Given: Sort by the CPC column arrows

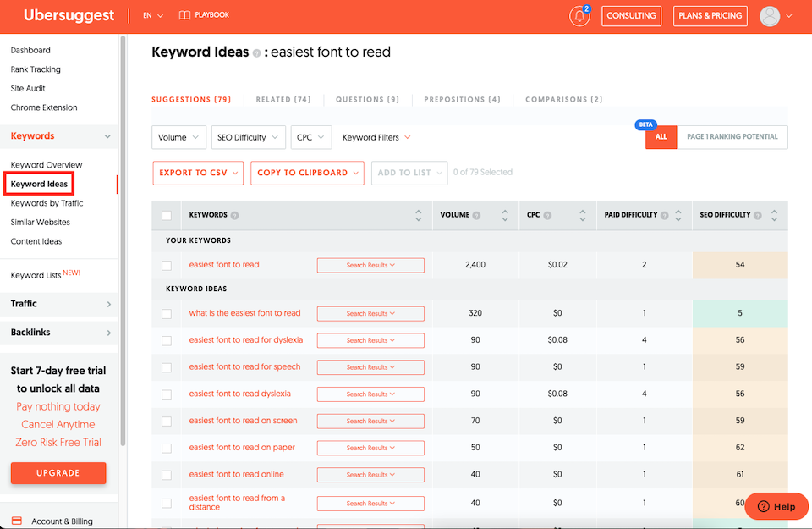Looking at the screenshot, I should coord(583,215).
